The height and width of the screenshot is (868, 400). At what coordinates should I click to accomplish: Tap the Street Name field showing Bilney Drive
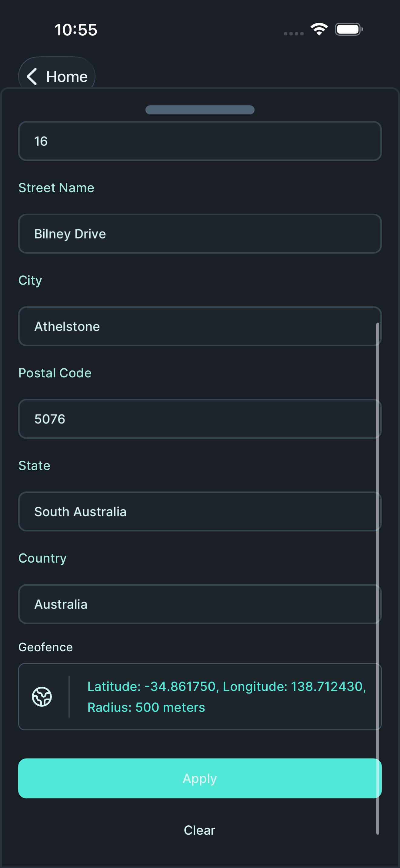[200, 234]
